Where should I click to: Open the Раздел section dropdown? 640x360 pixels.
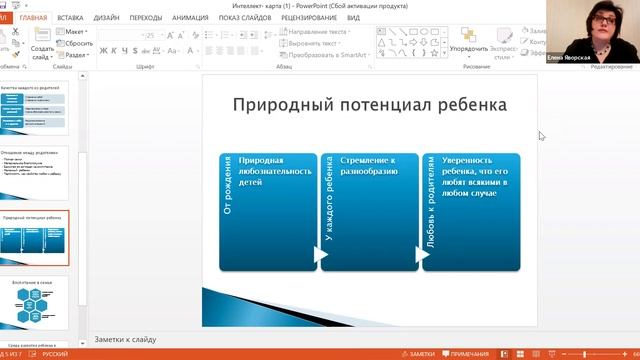[x=73, y=54]
